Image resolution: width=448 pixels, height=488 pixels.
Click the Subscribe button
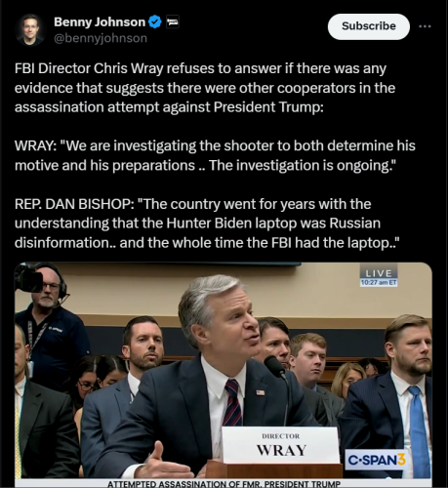(369, 26)
